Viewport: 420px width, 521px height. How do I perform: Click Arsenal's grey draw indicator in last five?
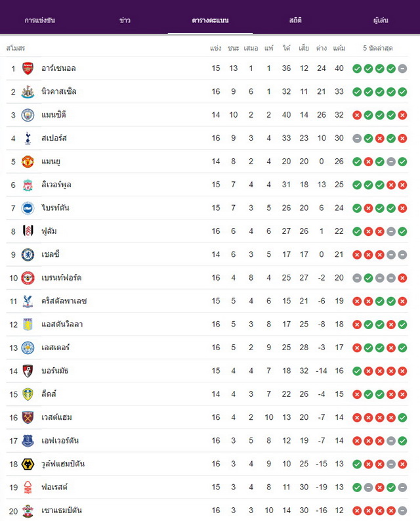pyautogui.click(x=402, y=68)
